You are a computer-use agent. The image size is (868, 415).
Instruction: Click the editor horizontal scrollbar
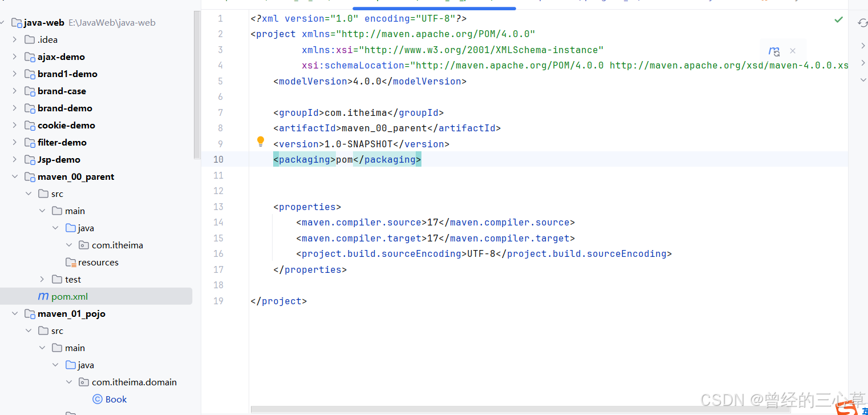pos(520,409)
